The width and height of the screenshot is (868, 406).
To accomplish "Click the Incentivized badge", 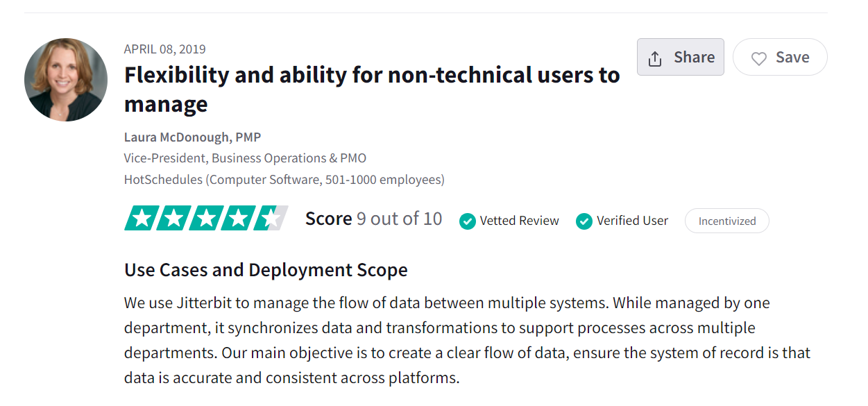I will pyautogui.click(x=727, y=221).
